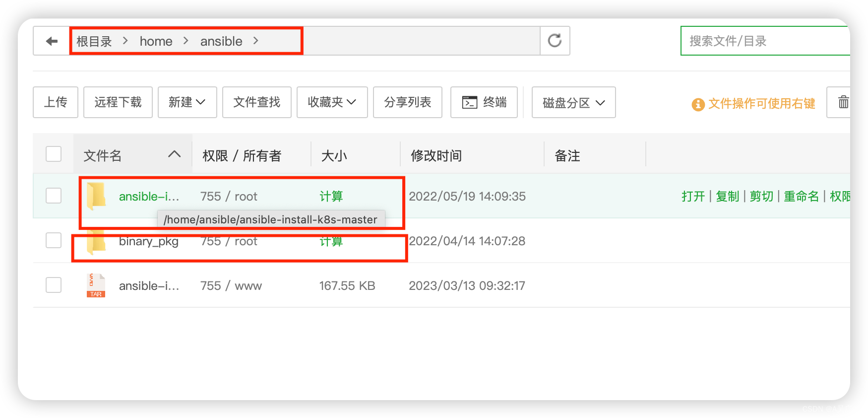
Task: Open the 终端 terminal button
Action: click(484, 102)
